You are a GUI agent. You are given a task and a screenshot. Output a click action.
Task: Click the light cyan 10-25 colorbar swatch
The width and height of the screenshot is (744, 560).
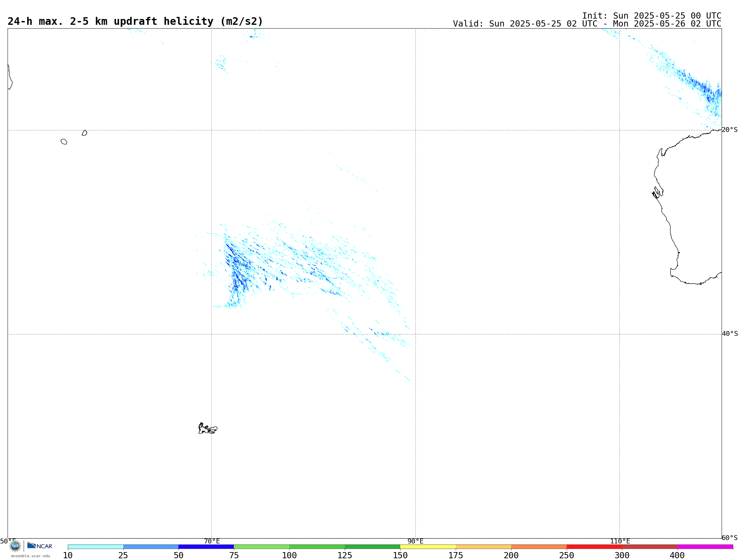click(95, 547)
